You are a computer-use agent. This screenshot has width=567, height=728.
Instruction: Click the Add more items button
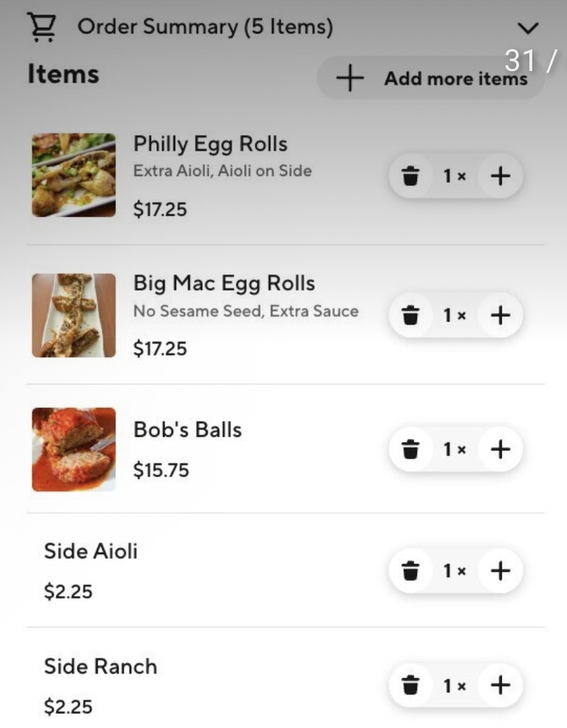click(430, 78)
